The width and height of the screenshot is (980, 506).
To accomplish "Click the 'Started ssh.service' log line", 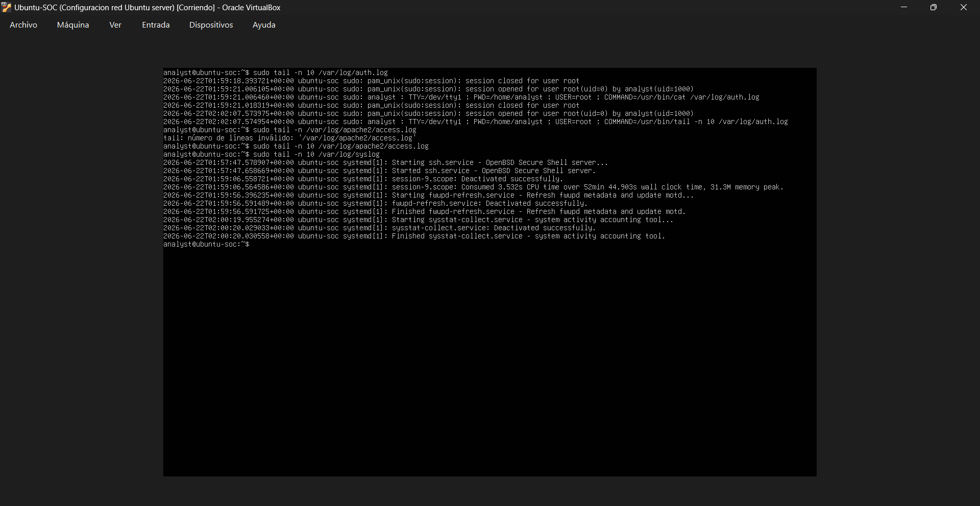I will 380,171.
